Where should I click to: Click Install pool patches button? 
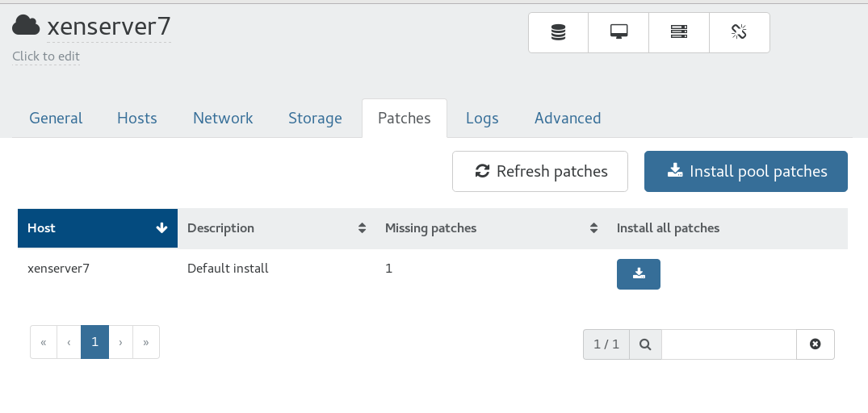click(x=745, y=171)
